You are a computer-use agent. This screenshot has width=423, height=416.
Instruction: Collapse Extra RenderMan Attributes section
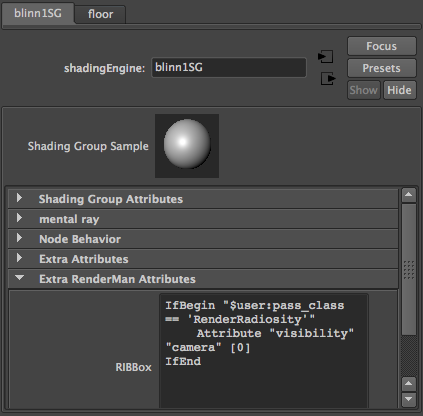[203, 279]
